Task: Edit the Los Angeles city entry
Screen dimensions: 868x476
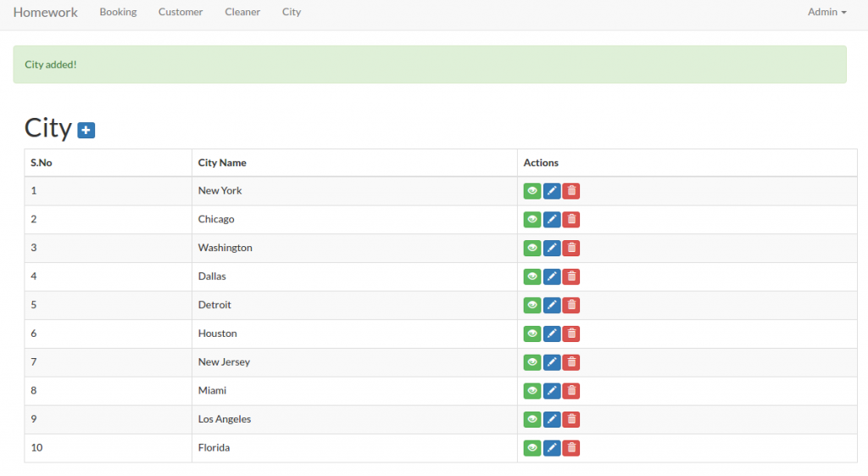Action: [x=552, y=419]
